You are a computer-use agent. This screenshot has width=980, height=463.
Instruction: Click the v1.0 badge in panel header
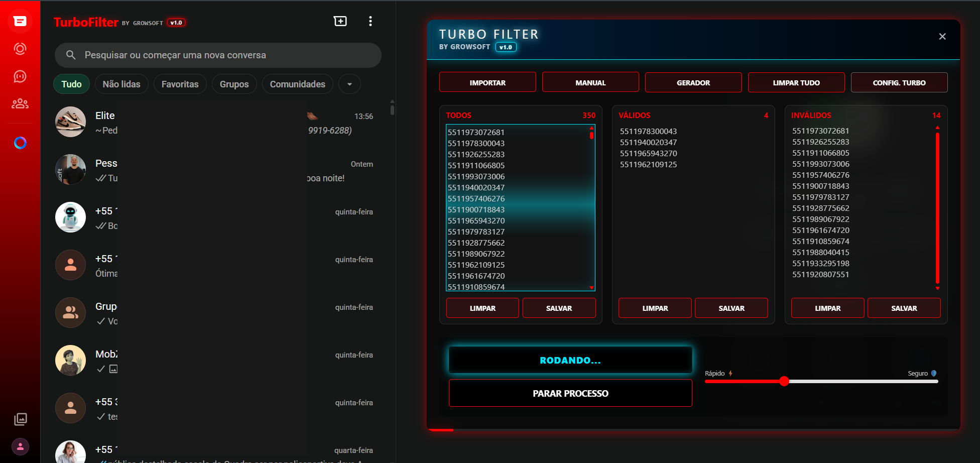506,47
